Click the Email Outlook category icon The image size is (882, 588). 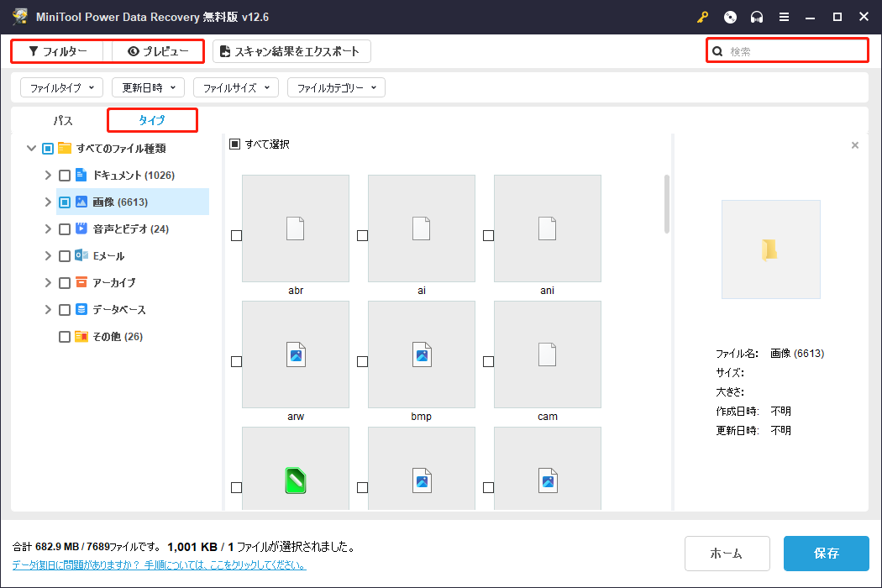pos(81,255)
